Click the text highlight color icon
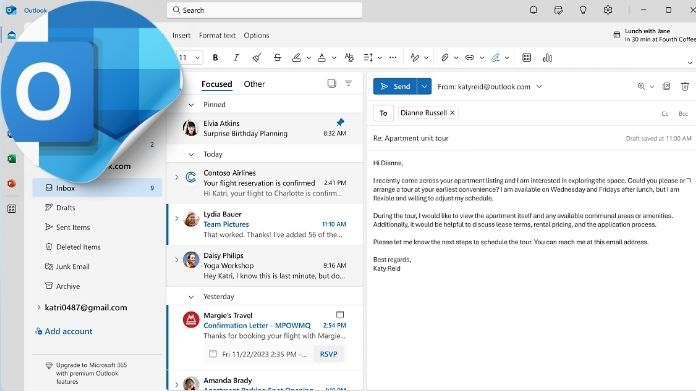 pos(297,58)
